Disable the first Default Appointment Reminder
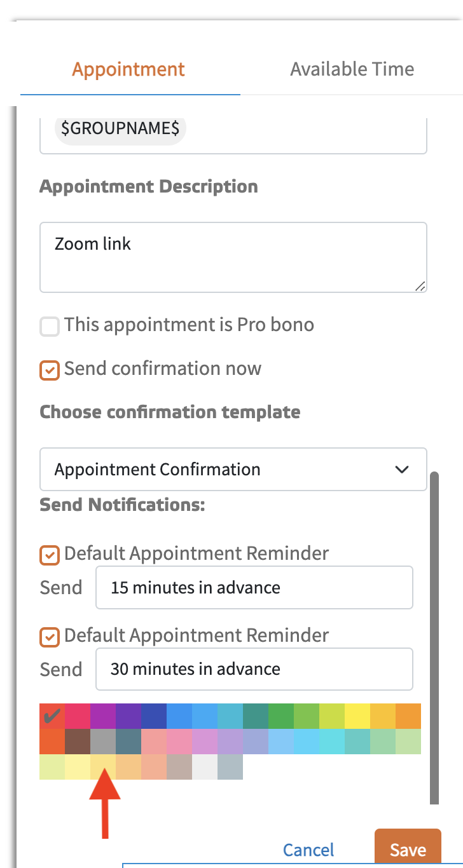Image resolution: width=463 pixels, height=868 pixels. [49, 555]
